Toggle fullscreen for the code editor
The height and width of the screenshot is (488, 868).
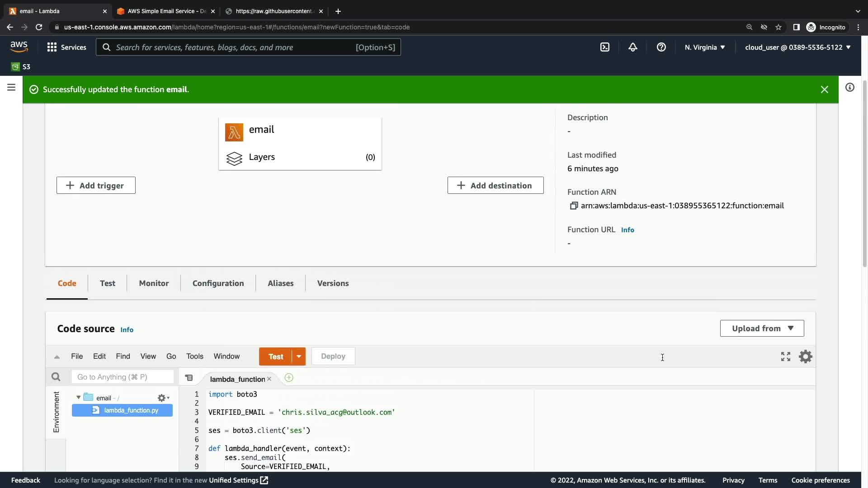pyautogui.click(x=786, y=357)
